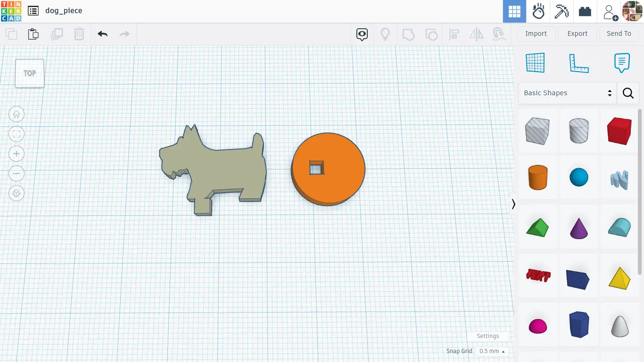Click the undo arrow icon
This screenshot has width=644, height=362.
coord(102,34)
